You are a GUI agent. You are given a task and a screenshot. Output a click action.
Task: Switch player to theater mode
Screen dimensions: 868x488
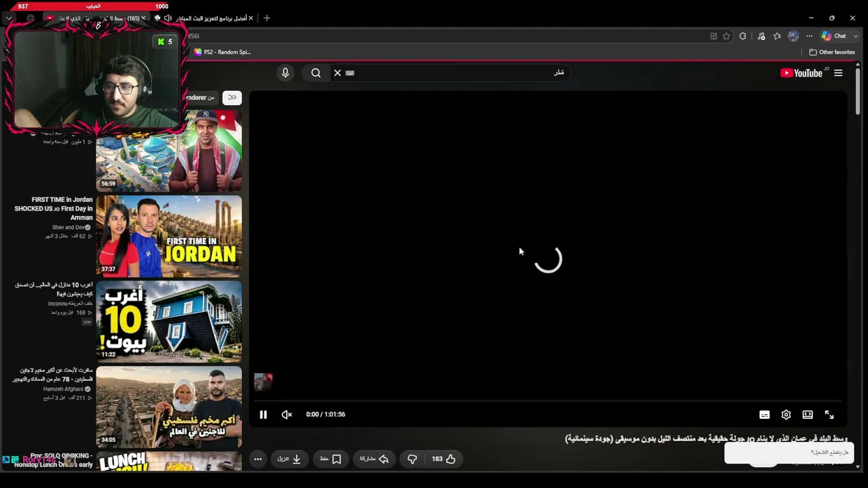pos(808,415)
